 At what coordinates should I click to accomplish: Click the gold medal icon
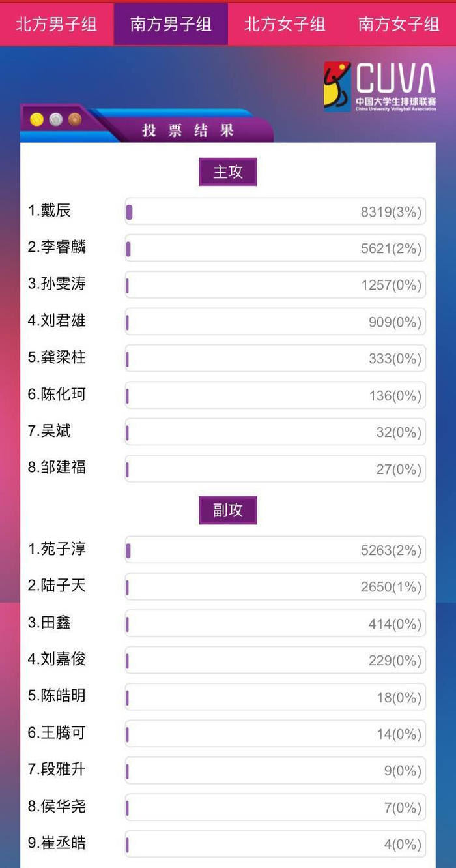pos(36,120)
